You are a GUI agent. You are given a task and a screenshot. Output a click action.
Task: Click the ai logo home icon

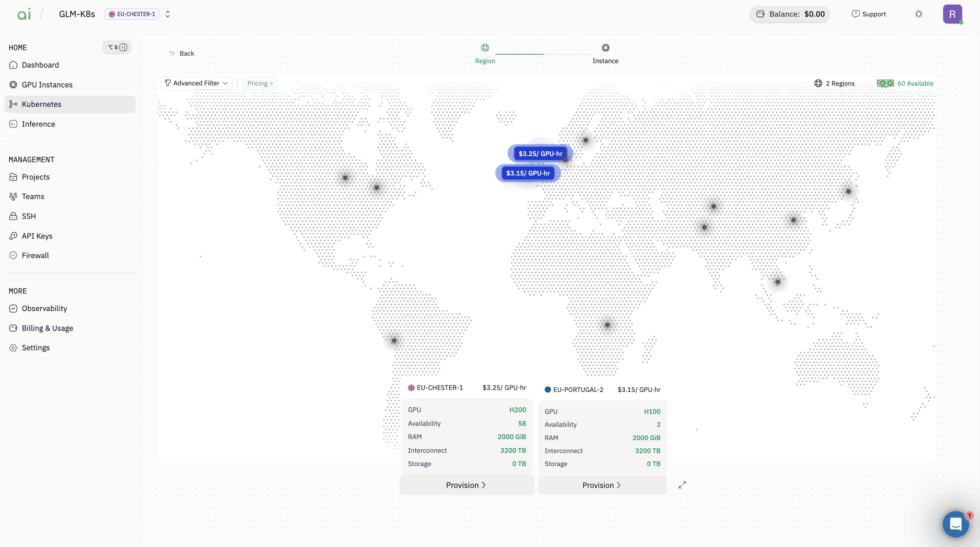tap(24, 14)
